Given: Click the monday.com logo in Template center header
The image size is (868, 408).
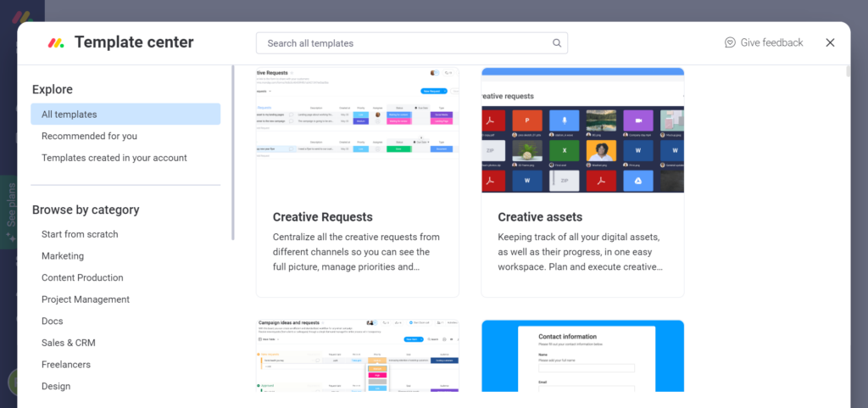Looking at the screenshot, I should click(x=56, y=42).
